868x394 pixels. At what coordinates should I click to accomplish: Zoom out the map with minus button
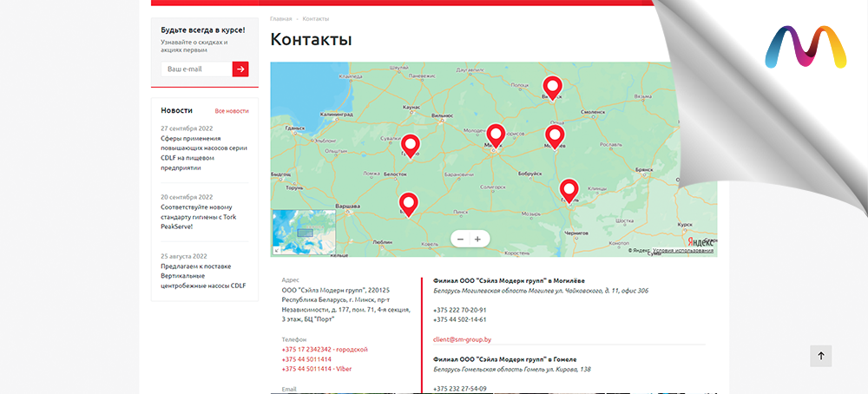click(460, 239)
